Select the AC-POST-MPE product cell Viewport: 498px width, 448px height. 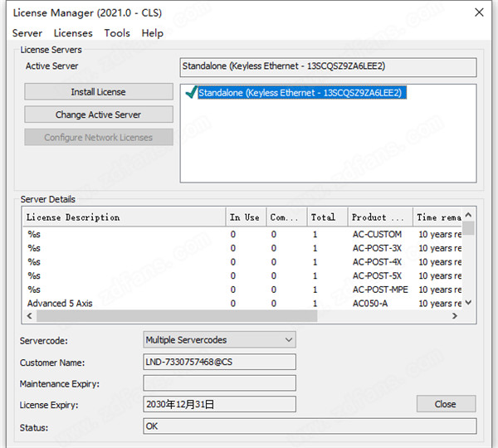pyautogui.click(x=380, y=290)
